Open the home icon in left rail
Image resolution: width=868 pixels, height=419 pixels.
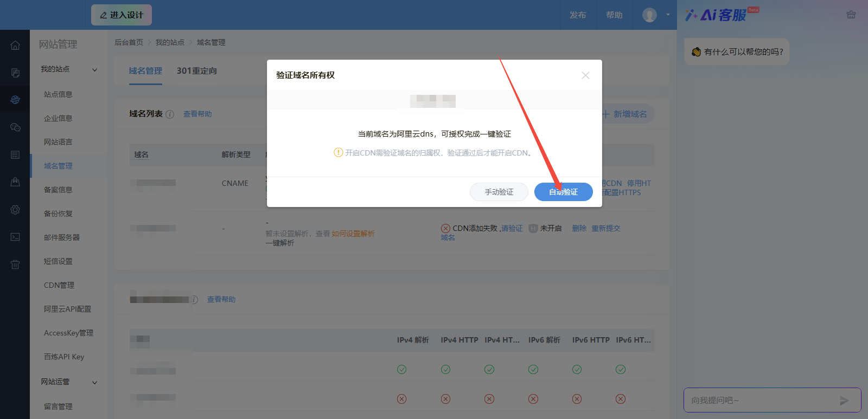coord(15,46)
